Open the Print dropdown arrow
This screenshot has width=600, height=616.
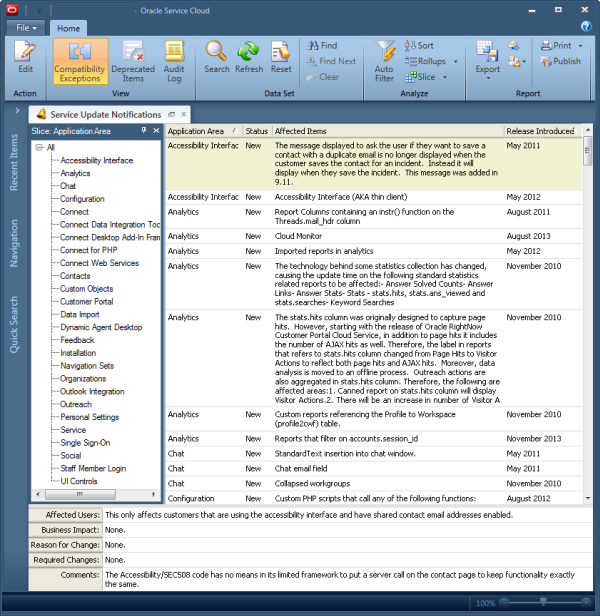[x=580, y=46]
